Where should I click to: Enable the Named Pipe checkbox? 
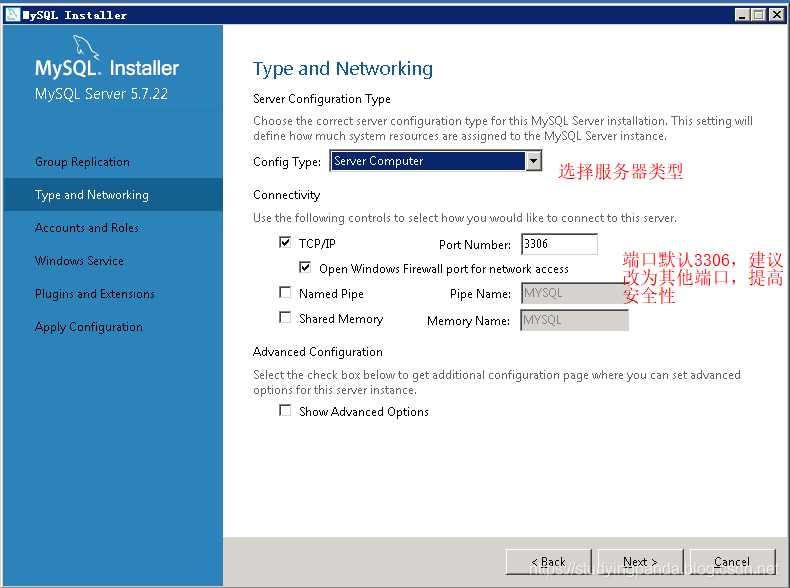pyautogui.click(x=286, y=293)
